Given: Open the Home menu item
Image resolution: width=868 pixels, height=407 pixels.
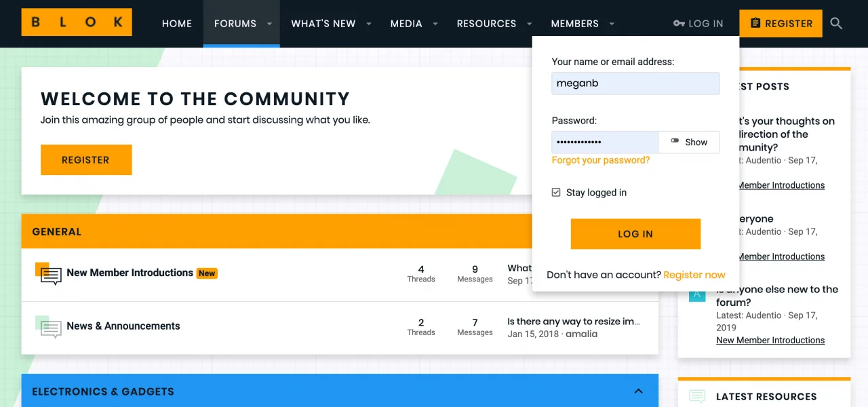Looking at the screenshot, I should [176, 24].
